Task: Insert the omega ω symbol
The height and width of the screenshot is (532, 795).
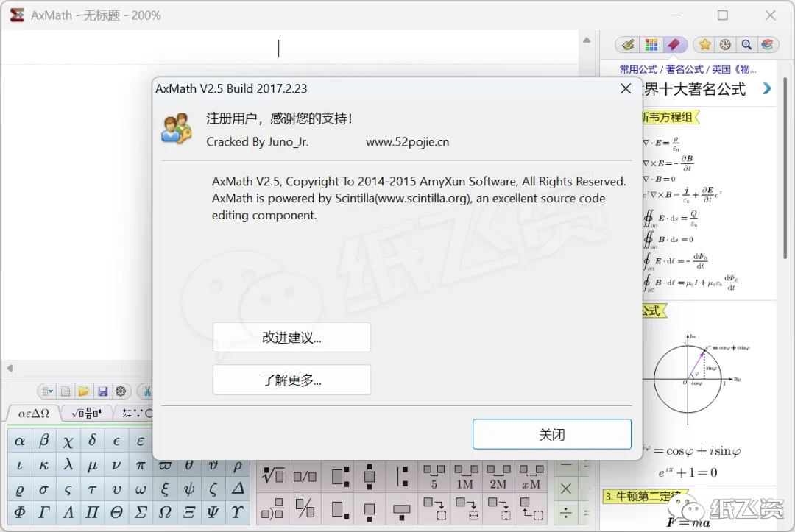Action: pos(141,489)
